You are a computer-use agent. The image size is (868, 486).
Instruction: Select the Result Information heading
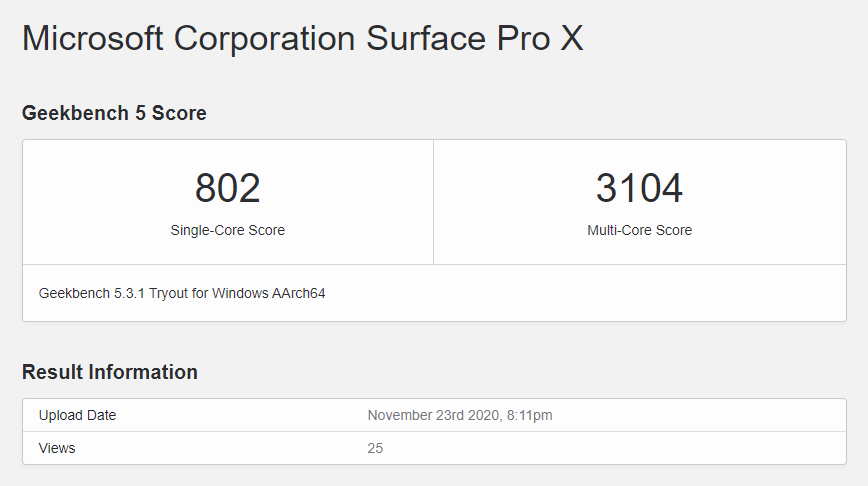[x=110, y=372]
